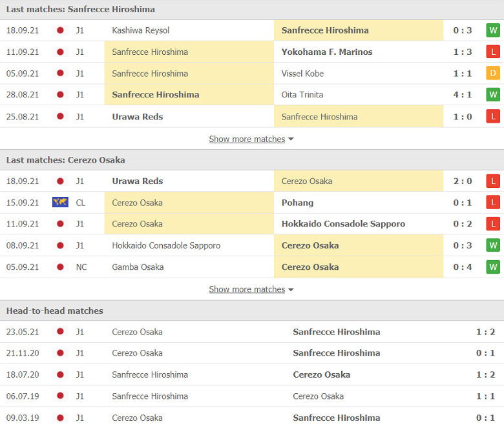
Task: Click the Japan flag on Gamba Osaka match
Action: (x=60, y=267)
